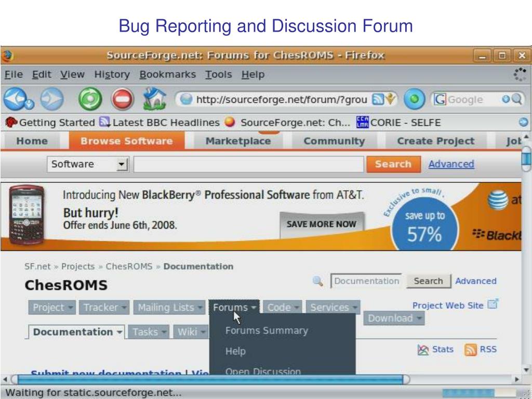Screen dimensions: 532x399
Task: Open the CORIE - SELFE bookmark
Action: tap(398, 123)
